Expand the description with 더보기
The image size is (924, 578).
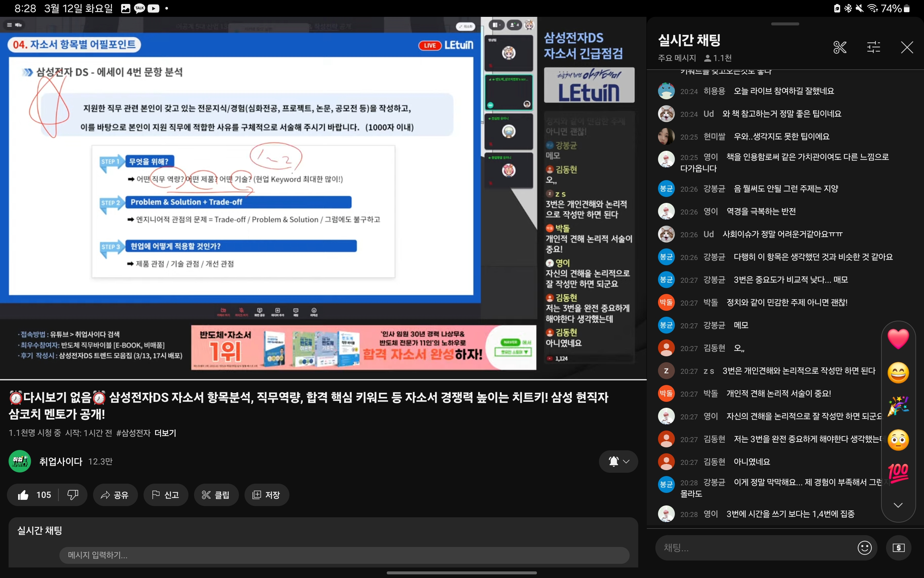tap(165, 433)
